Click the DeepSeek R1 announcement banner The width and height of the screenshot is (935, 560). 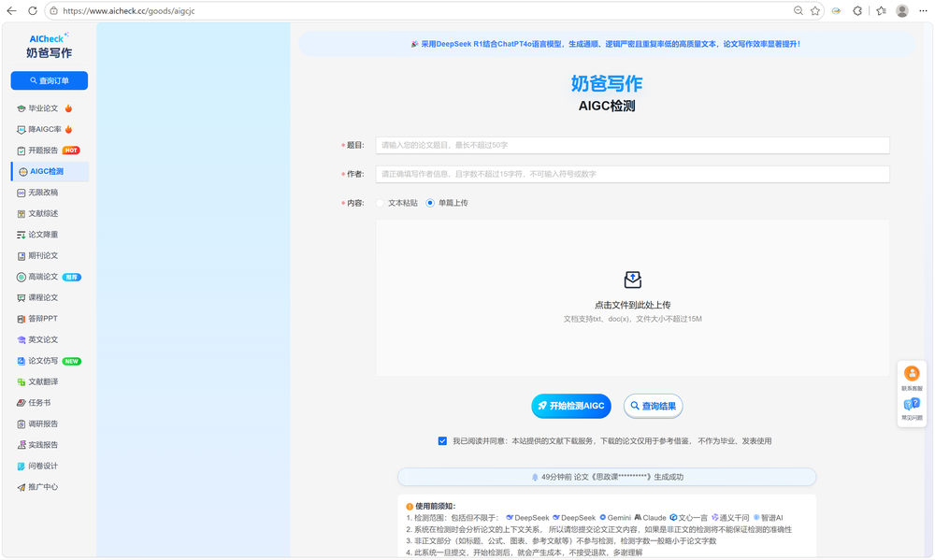coord(607,44)
